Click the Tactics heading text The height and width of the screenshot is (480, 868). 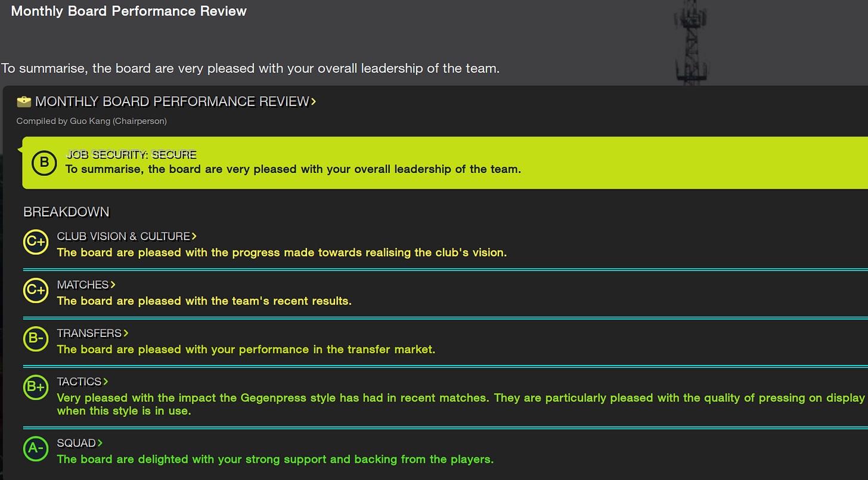pyautogui.click(x=78, y=382)
